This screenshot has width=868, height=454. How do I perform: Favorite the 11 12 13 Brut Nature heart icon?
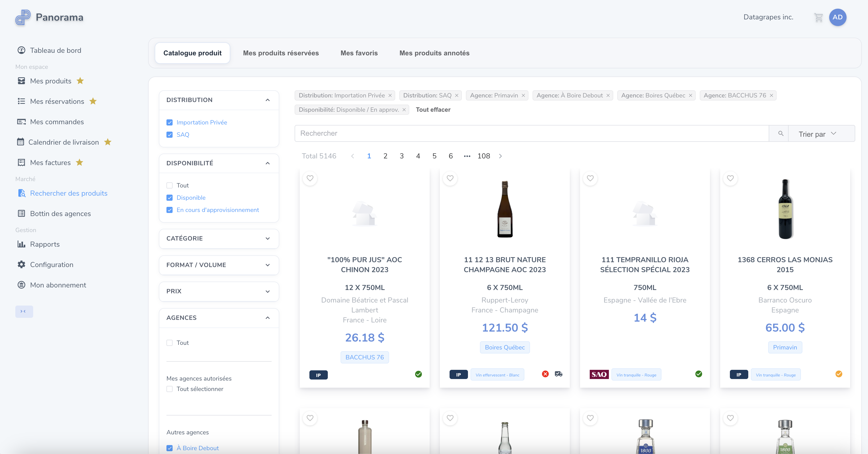coord(450,178)
